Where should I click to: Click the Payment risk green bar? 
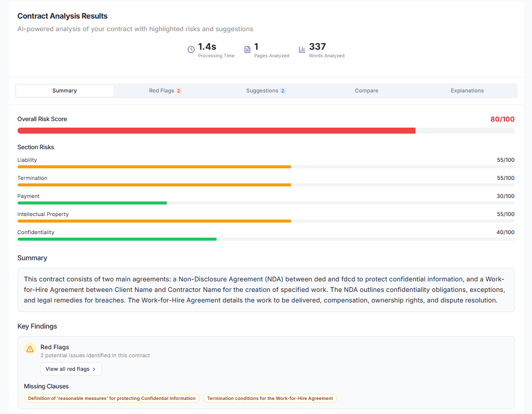[x=92, y=203]
